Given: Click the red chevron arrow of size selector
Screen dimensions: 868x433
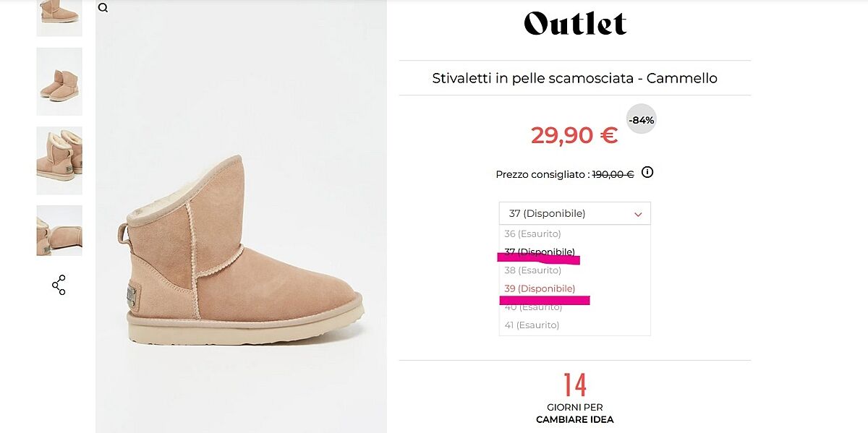Looking at the screenshot, I should click(638, 214).
